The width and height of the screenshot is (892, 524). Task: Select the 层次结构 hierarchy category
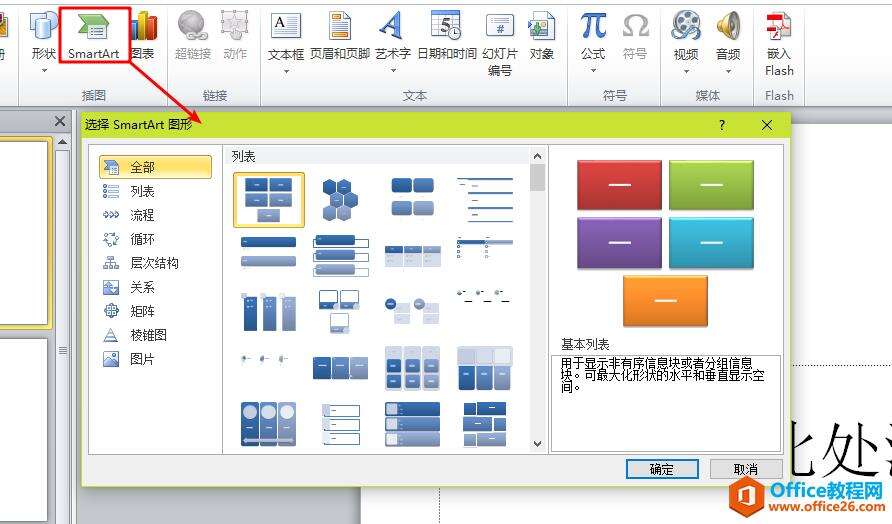[155, 263]
